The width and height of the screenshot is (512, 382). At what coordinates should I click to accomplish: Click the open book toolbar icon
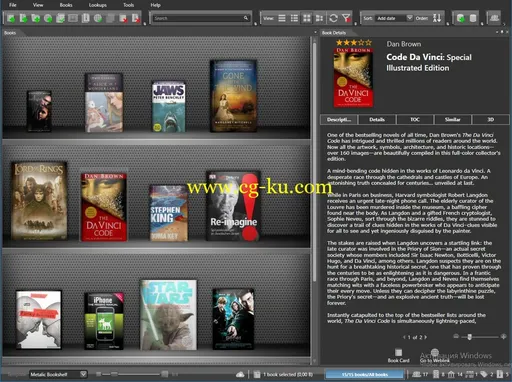(85, 18)
